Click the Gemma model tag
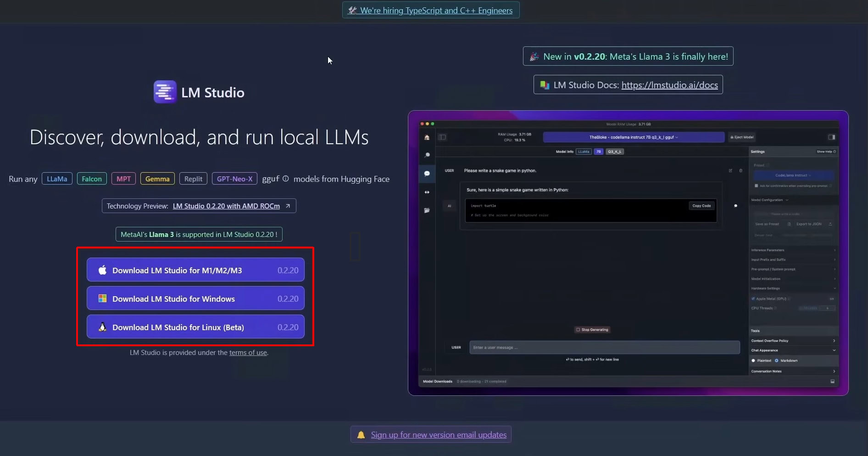The width and height of the screenshot is (868, 456). [x=157, y=179]
